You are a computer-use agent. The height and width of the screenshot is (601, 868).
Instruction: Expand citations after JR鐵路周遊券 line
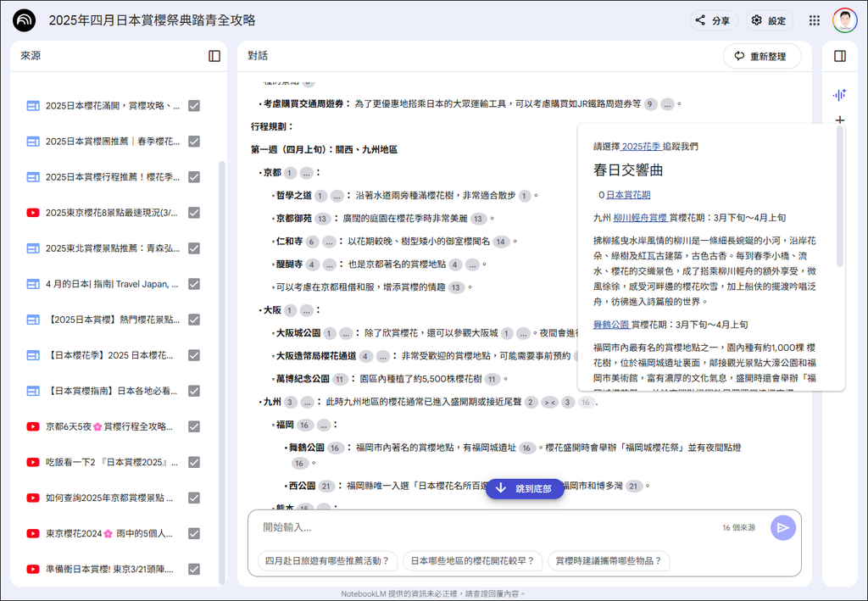pyautogui.click(x=667, y=104)
